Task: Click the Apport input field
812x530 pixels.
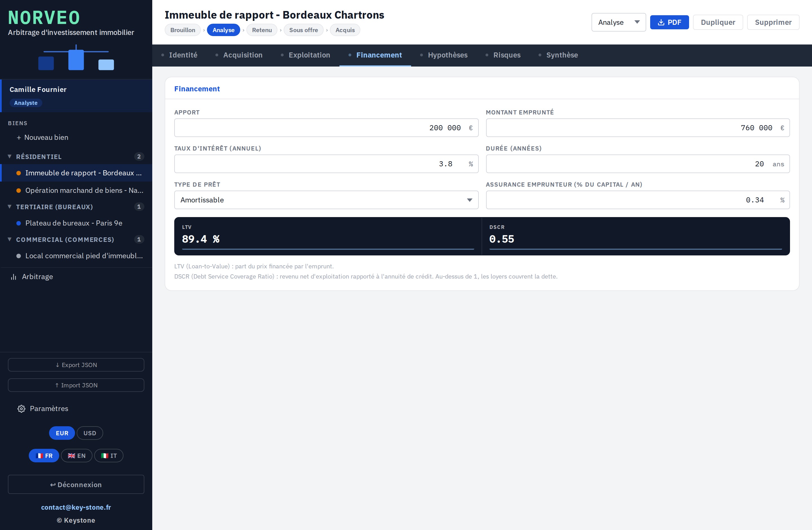Action: pyautogui.click(x=326, y=127)
